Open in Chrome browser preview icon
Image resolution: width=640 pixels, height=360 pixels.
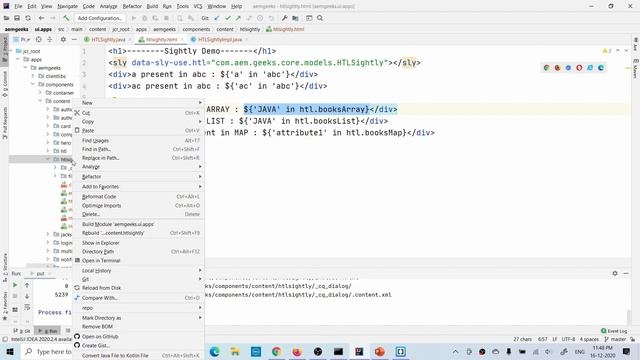547,68
